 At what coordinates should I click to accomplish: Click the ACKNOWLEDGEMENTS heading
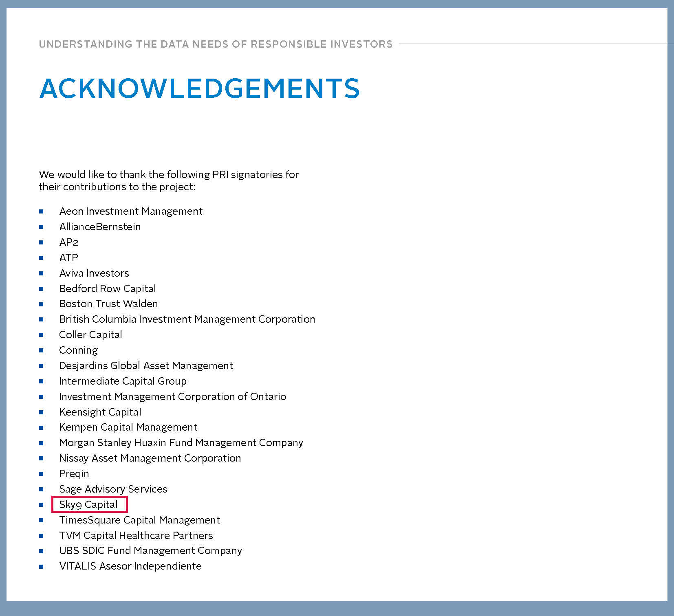199,88
